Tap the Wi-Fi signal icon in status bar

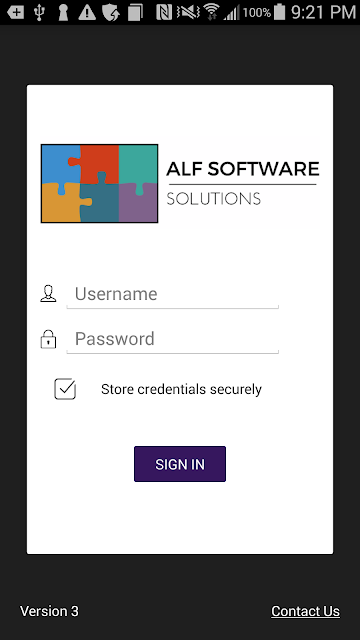[211, 12]
